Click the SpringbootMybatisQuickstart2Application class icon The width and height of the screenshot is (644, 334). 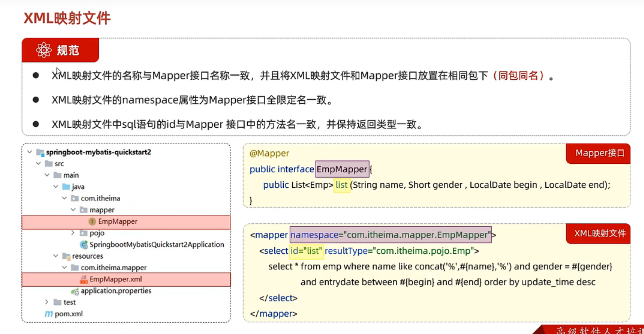[x=84, y=245]
